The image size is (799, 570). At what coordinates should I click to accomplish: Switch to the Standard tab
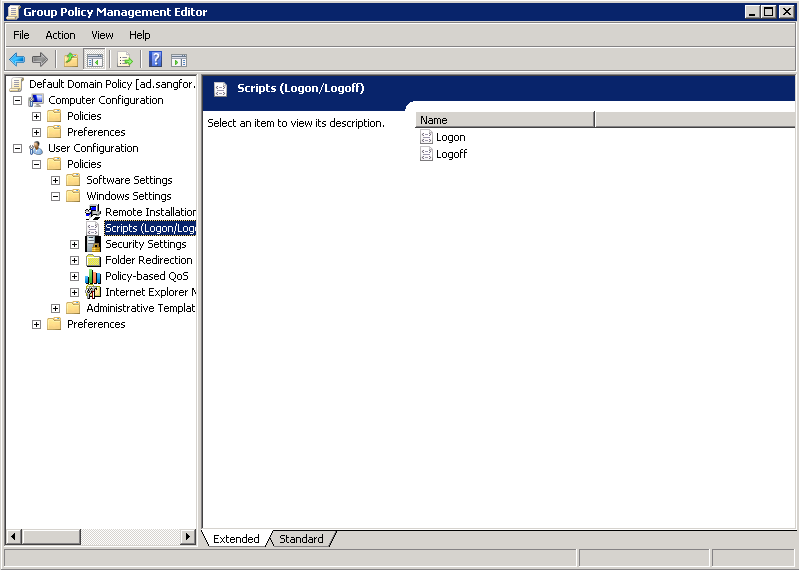pyautogui.click(x=301, y=539)
